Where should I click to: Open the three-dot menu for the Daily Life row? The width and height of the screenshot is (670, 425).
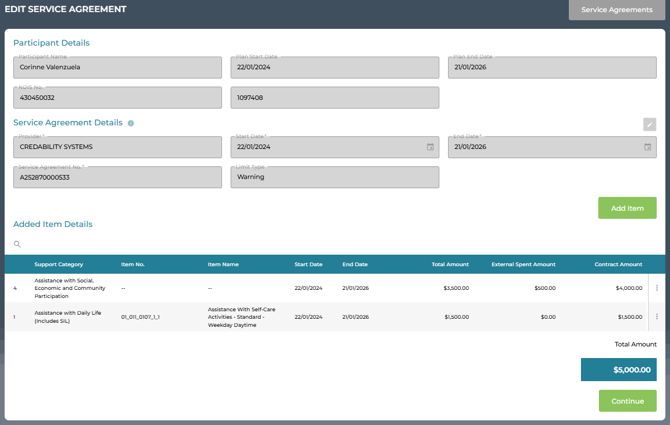657,317
